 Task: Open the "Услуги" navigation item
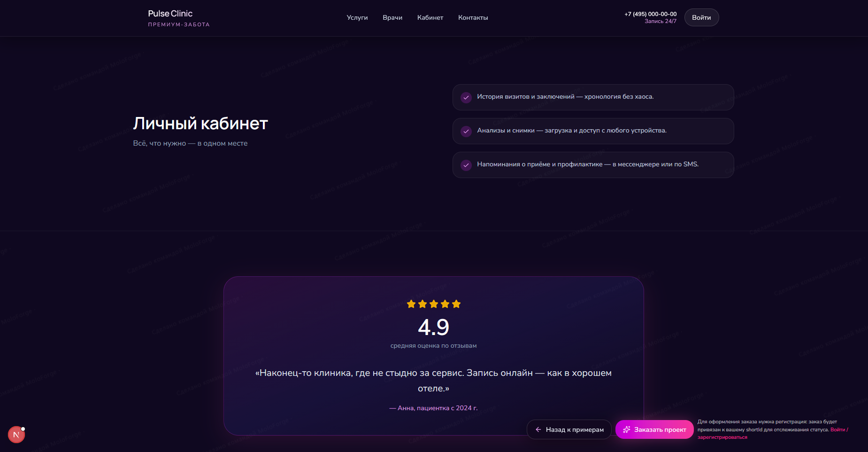tap(357, 17)
